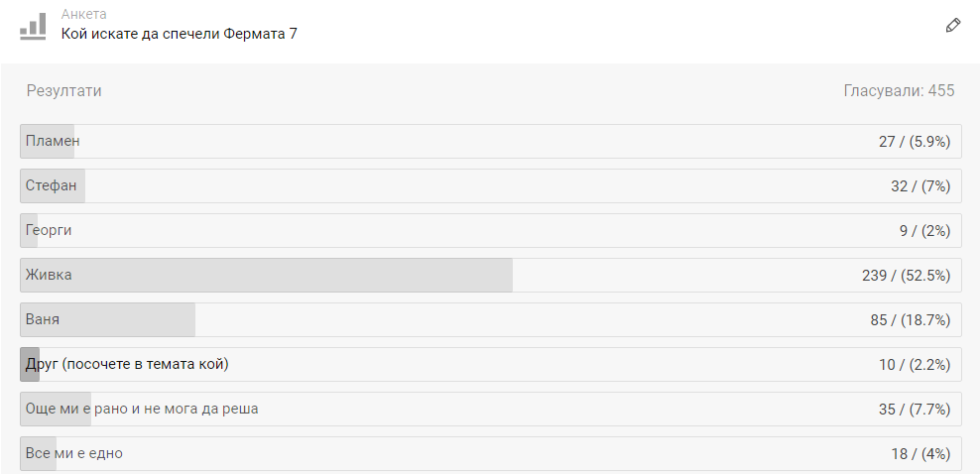Select Още ми е рано и не мога да реша
This screenshot has width=980, height=474.
[491, 410]
